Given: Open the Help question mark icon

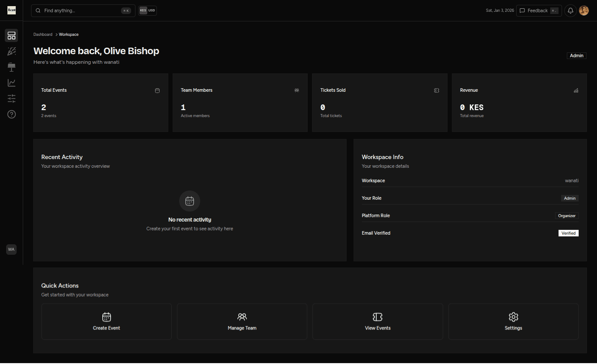Looking at the screenshot, I should (x=11, y=114).
